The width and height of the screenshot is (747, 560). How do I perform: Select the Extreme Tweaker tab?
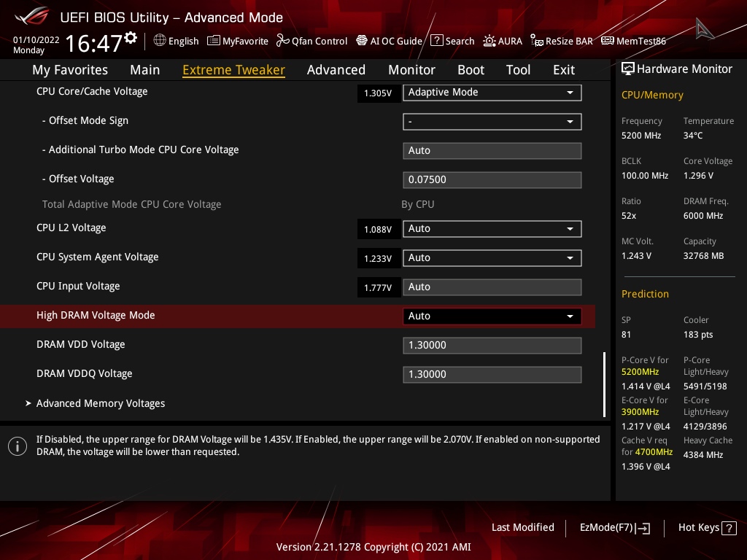[x=234, y=70]
